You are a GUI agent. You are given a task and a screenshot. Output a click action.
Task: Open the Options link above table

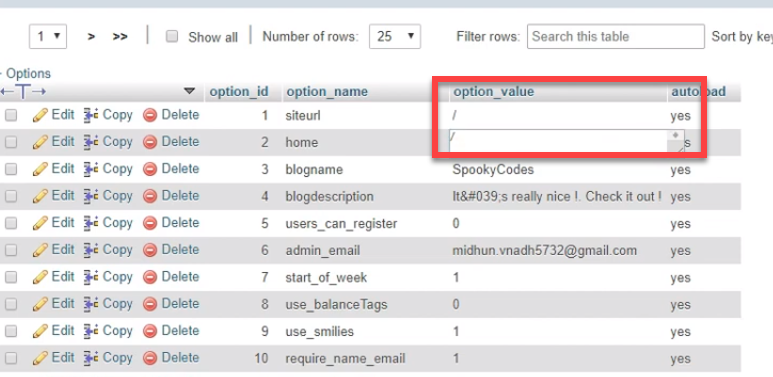pos(28,74)
